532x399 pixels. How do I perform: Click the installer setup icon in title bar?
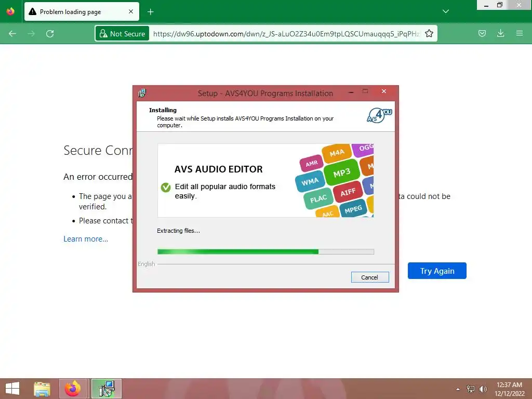click(x=142, y=93)
